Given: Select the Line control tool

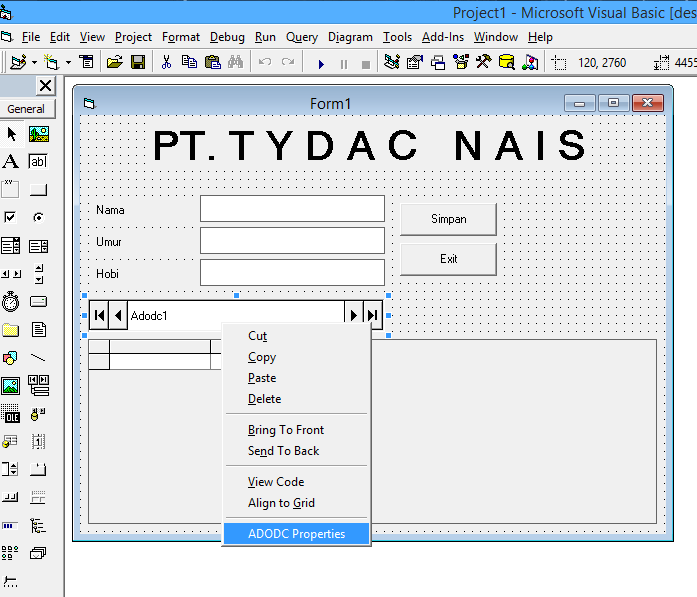Looking at the screenshot, I should coord(38,358).
